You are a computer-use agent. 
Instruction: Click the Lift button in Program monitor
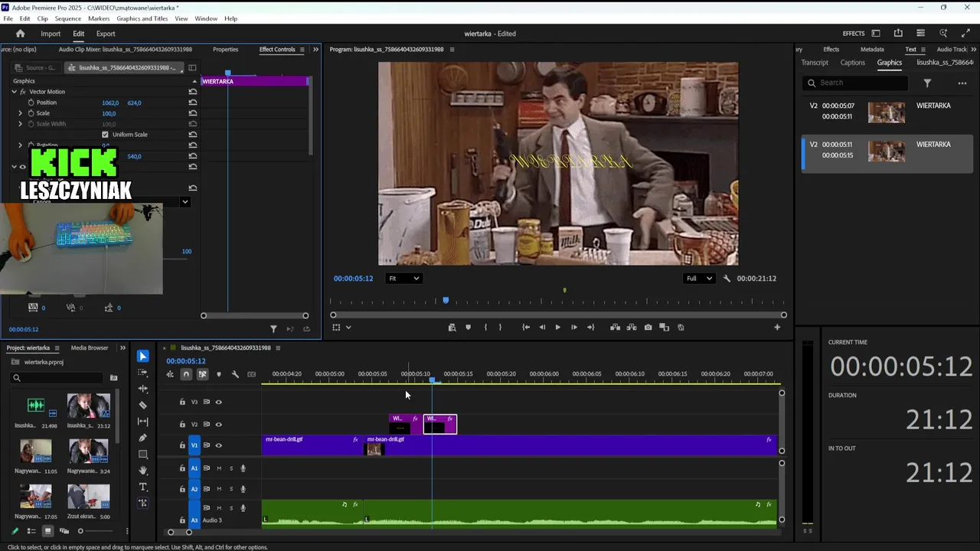615,328
